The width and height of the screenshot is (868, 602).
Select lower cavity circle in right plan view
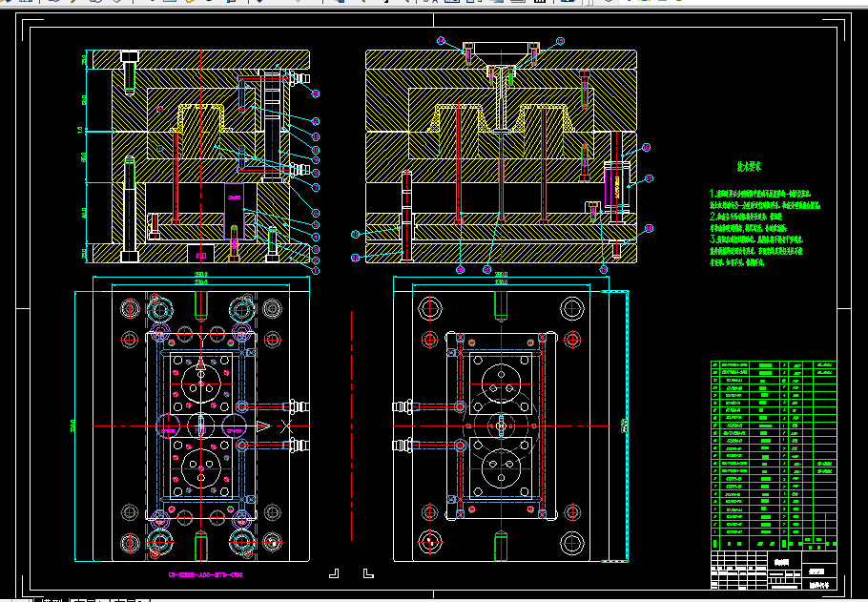[x=501, y=468]
